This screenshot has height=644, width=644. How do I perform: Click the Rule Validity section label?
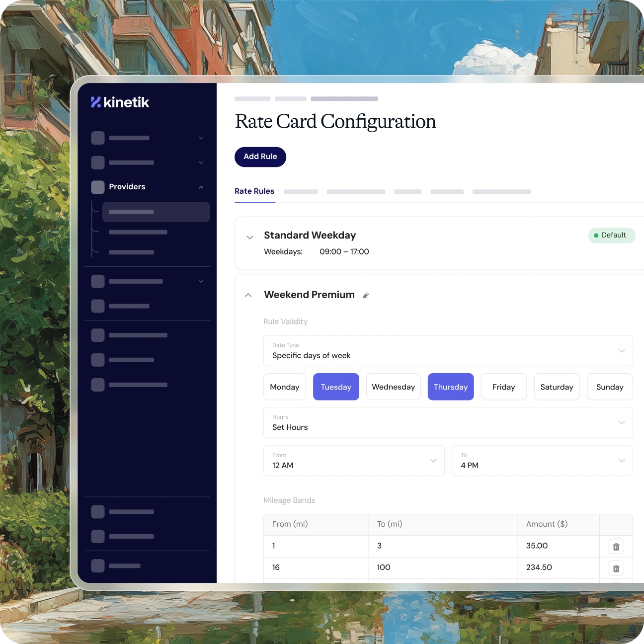pos(285,322)
